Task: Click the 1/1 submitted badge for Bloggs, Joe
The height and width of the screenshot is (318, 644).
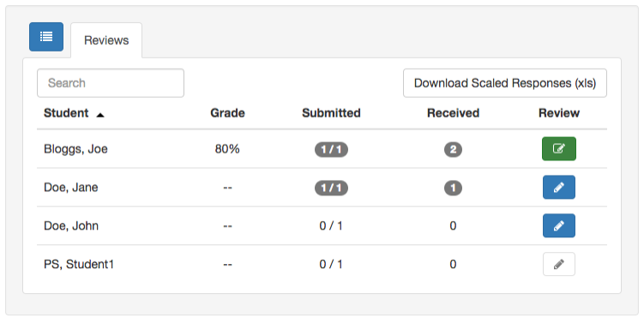Action: click(x=331, y=150)
